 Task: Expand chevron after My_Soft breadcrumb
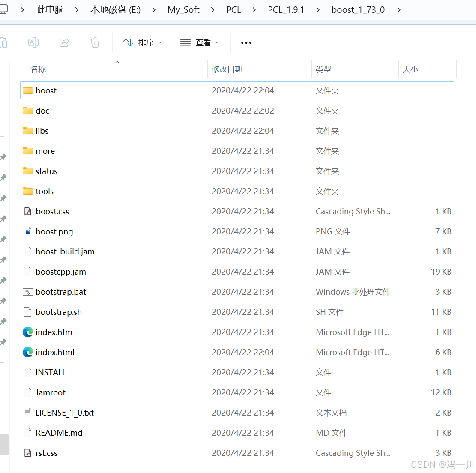pyautogui.click(x=213, y=10)
